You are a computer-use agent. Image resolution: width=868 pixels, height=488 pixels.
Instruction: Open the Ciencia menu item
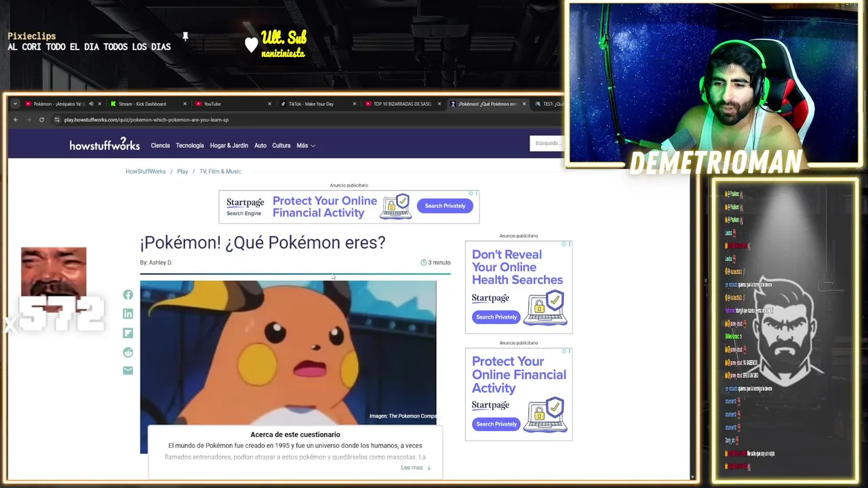pos(160,146)
